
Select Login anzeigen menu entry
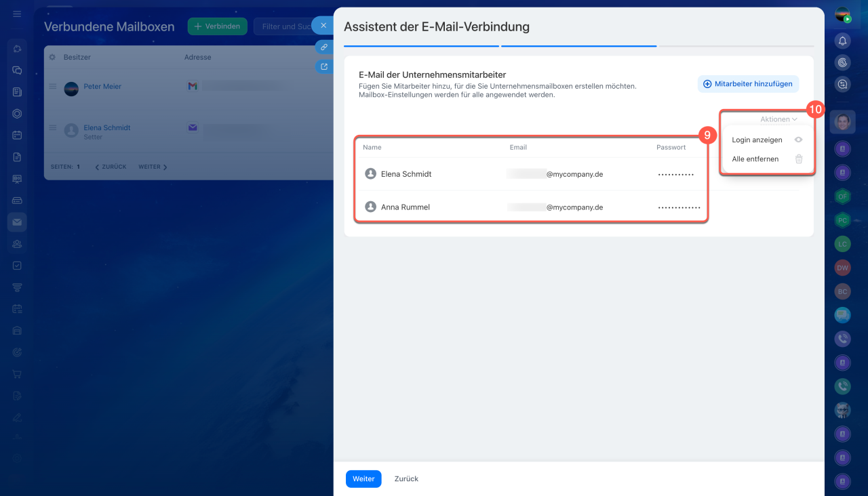[757, 140]
